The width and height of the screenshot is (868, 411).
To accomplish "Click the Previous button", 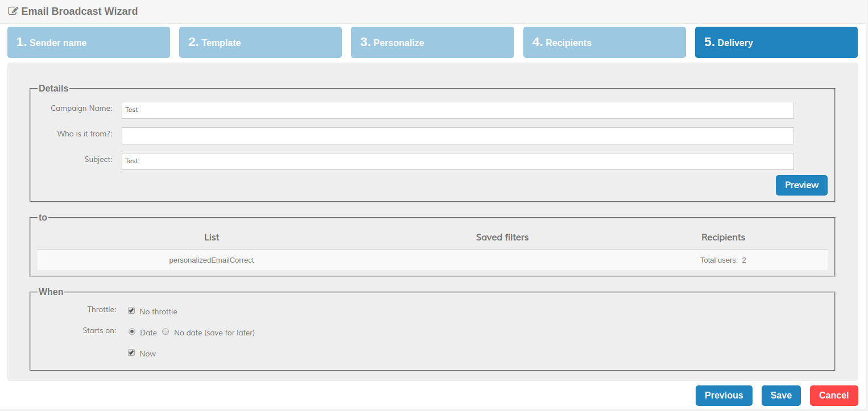I will pyautogui.click(x=724, y=396).
